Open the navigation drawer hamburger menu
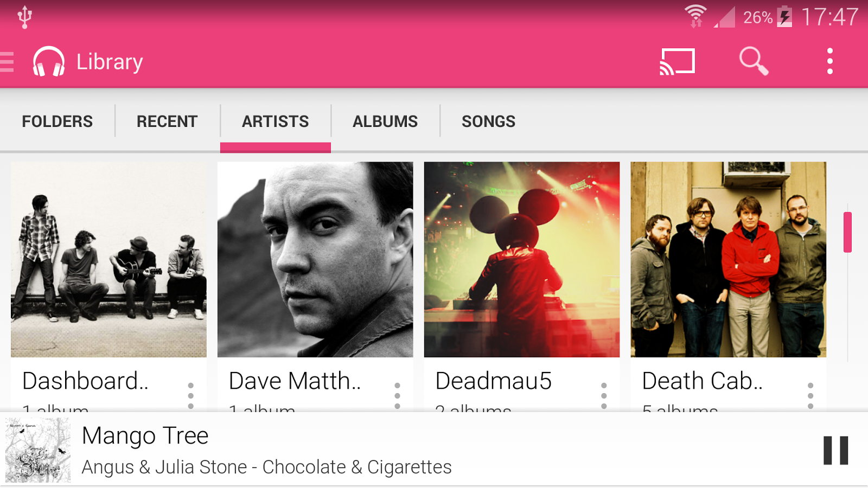Viewport: 868px width, 488px height. click(x=8, y=62)
